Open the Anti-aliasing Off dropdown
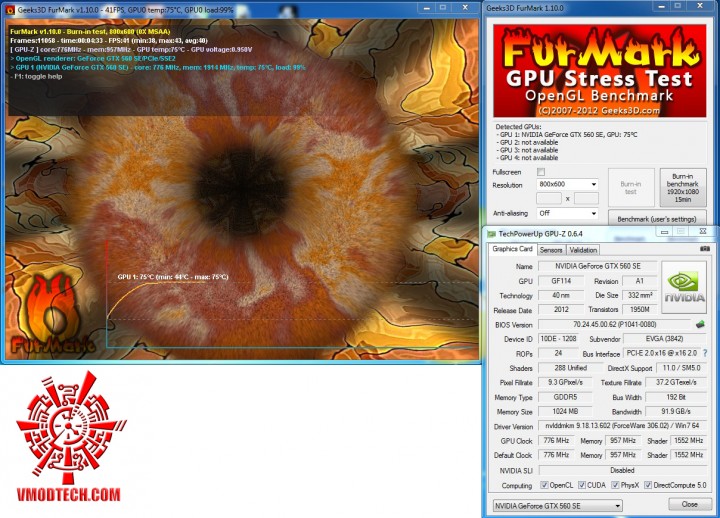Viewport: 720px width, 518px height. (x=568, y=213)
